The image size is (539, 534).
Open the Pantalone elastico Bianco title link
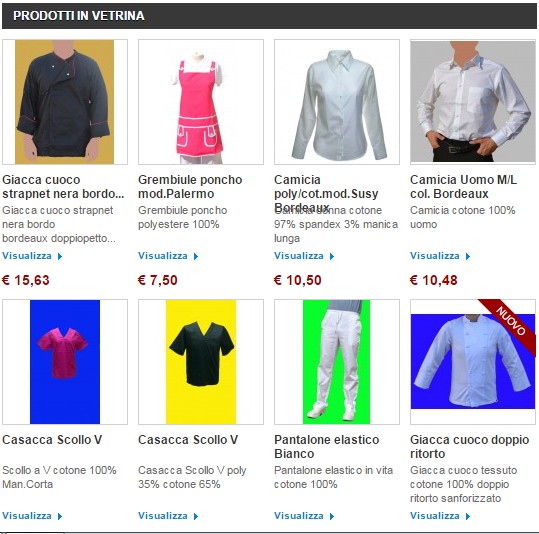tap(327, 447)
